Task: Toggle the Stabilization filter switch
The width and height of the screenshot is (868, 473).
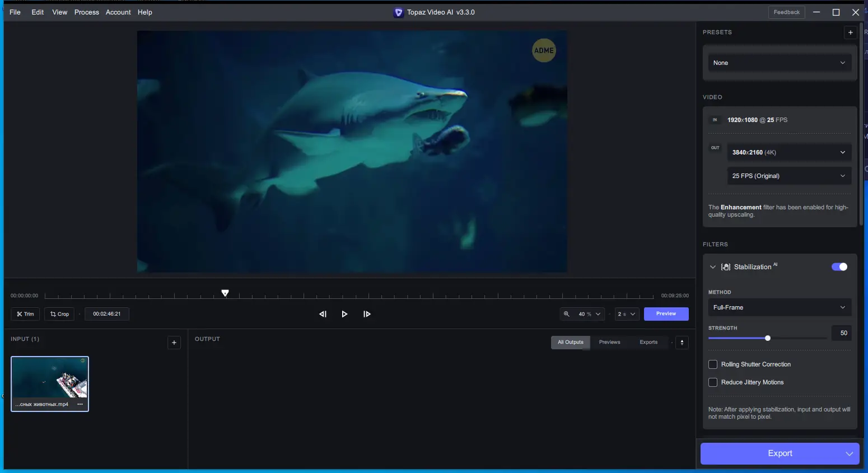Action: (x=839, y=267)
